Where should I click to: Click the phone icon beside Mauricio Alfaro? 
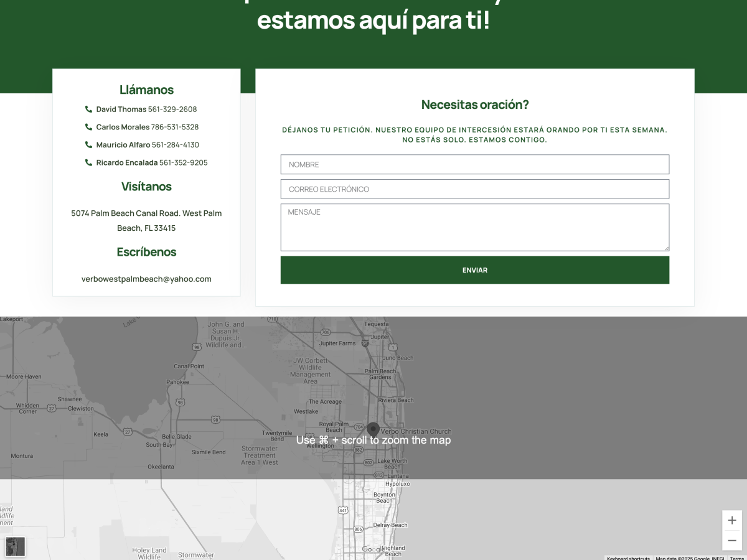click(x=88, y=145)
